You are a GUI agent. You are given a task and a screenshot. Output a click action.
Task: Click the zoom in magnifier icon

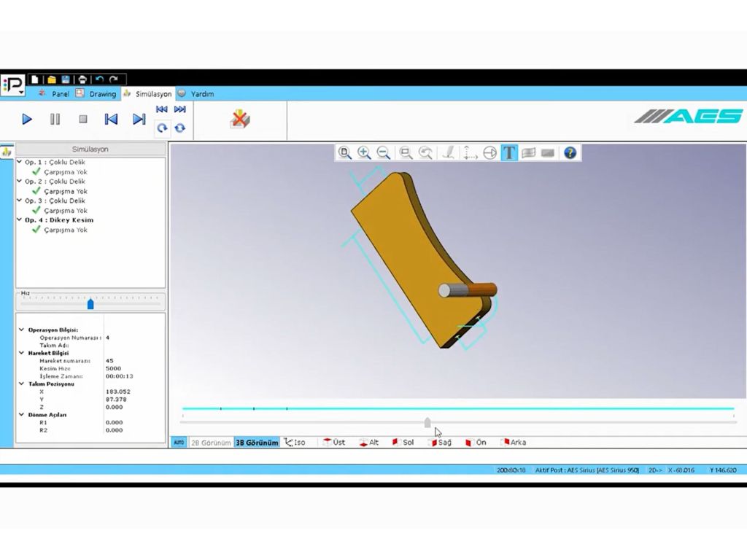coord(364,152)
